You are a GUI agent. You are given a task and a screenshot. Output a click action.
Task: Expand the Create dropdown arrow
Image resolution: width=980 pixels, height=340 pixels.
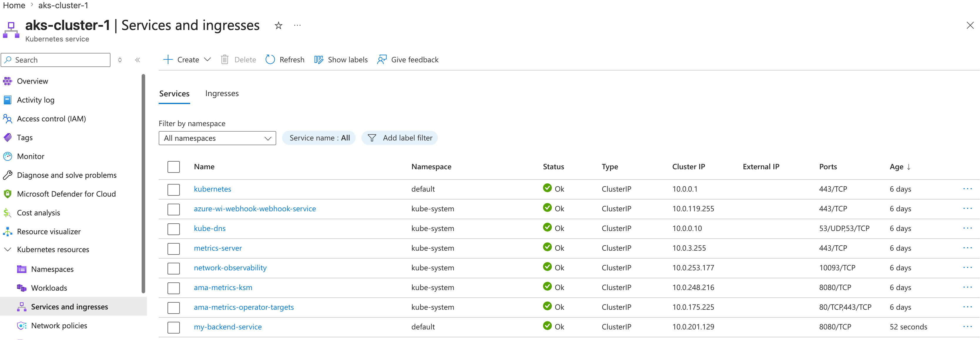(207, 60)
